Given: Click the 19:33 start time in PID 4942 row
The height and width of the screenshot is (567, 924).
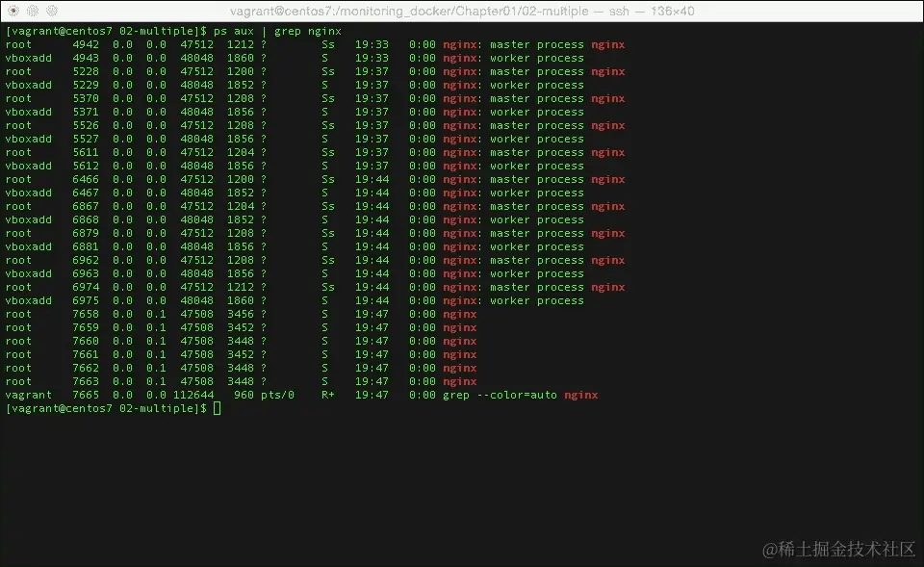Looking at the screenshot, I should pyautogui.click(x=372, y=45).
